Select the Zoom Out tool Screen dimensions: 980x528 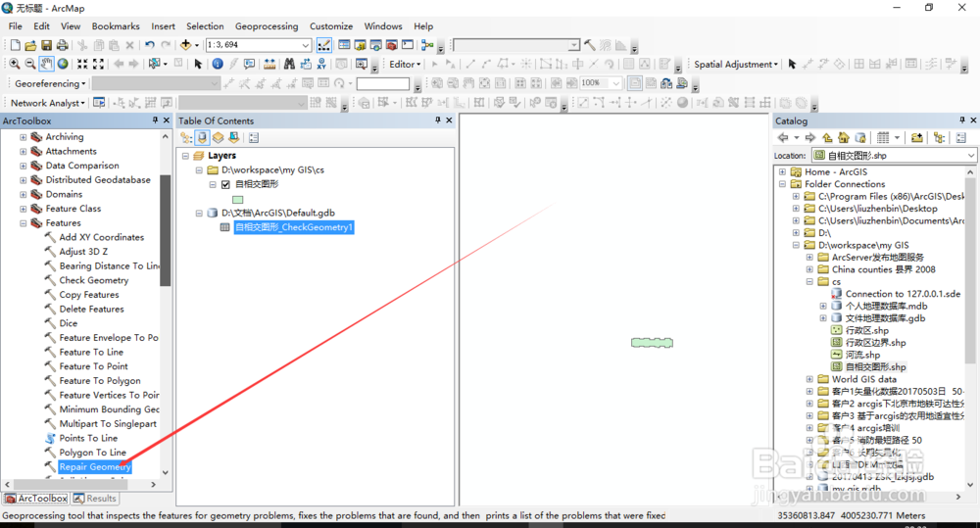click(x=30, y=64)
